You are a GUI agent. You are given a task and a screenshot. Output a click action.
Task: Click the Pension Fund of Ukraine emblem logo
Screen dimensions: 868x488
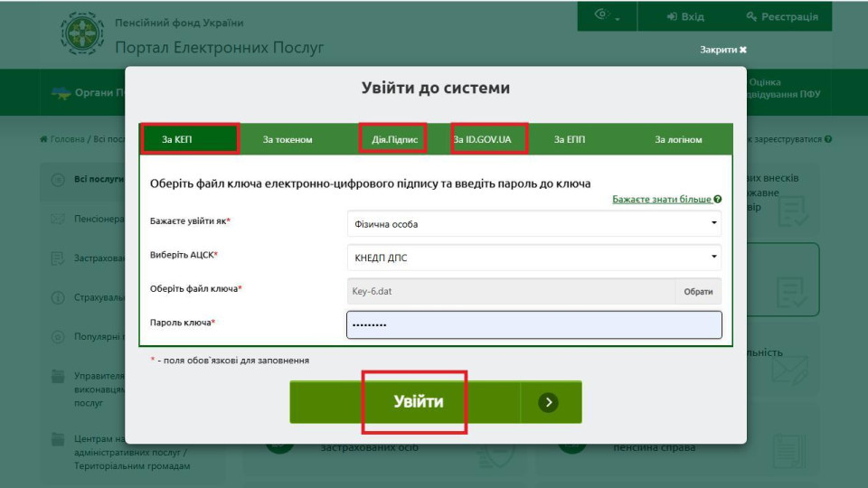tap(82, 33)
